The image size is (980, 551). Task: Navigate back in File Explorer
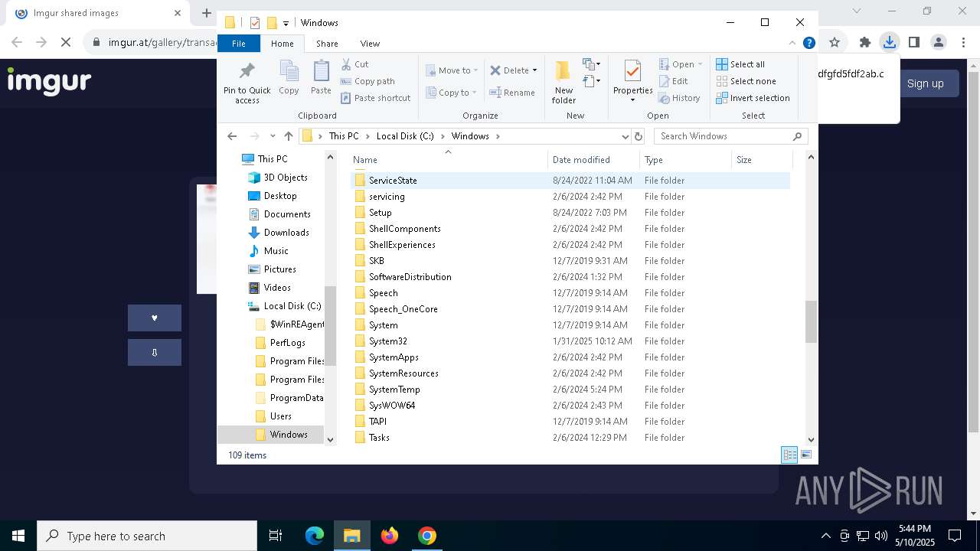tap(232, 136)
